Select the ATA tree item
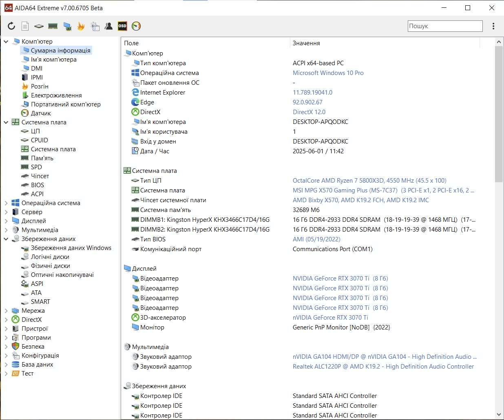Image resolution: width=504 pixels, height=420 pixels. click(x=36, y=292)
